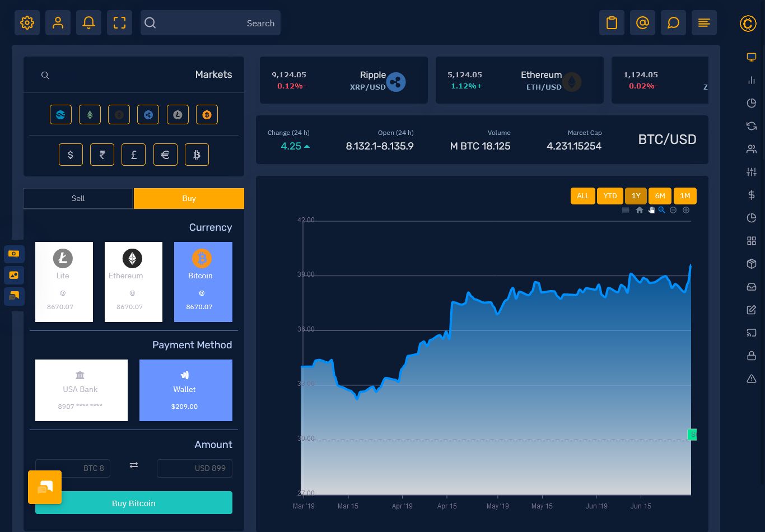
Task: Zoom in the chart with plus icon
Action: click(686, 210)
